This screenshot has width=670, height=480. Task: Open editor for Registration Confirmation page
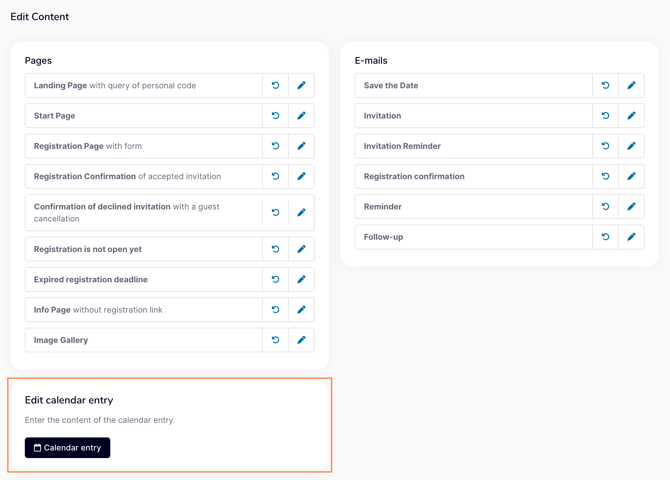(x=301, y=176)
